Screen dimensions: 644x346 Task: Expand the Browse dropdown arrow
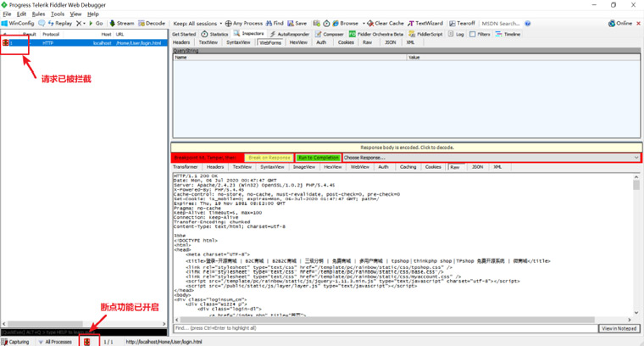364,24
